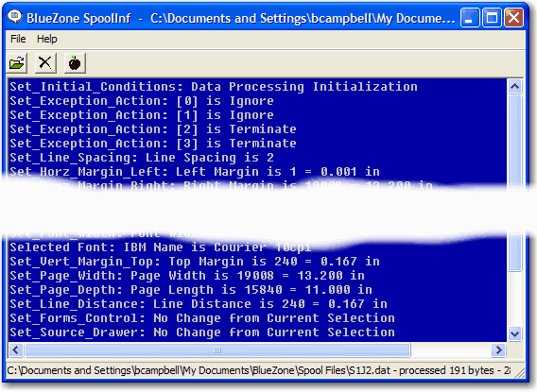Click the vertical scrollbar down arrow
Viewport: 537px width, 392px height.
(514, 333)
